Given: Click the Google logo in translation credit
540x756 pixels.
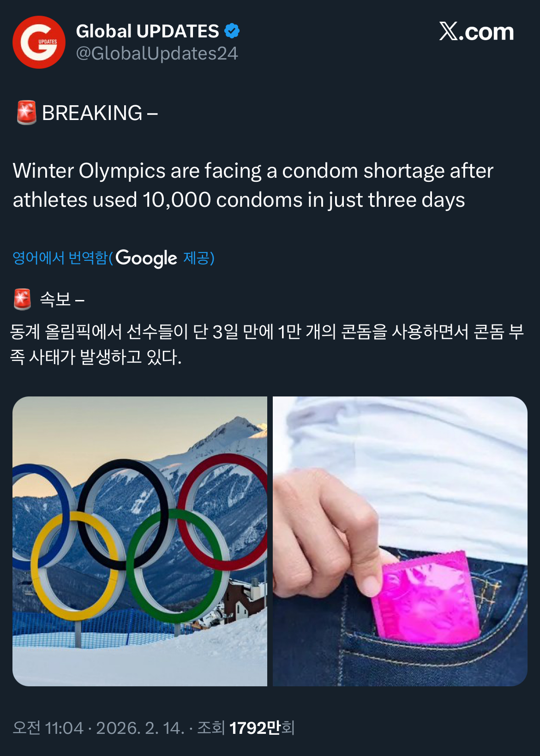Looking at the screenshot, I should [x=146, y=258].
